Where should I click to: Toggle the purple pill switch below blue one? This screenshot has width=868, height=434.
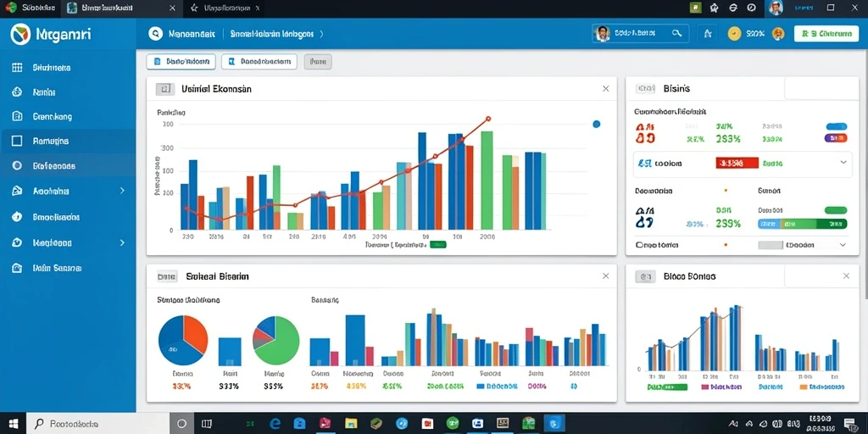point(836,138)
